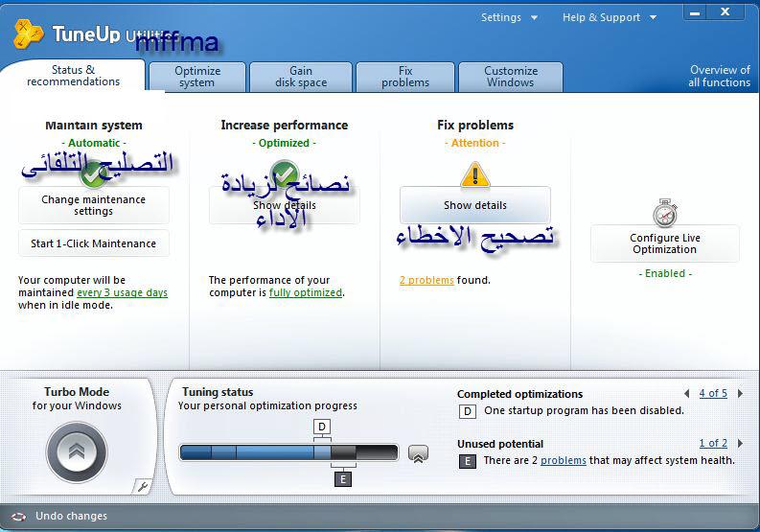Open the Settings dropdown menu
This screenshot has width=760, height=532.
pos(509,17)
